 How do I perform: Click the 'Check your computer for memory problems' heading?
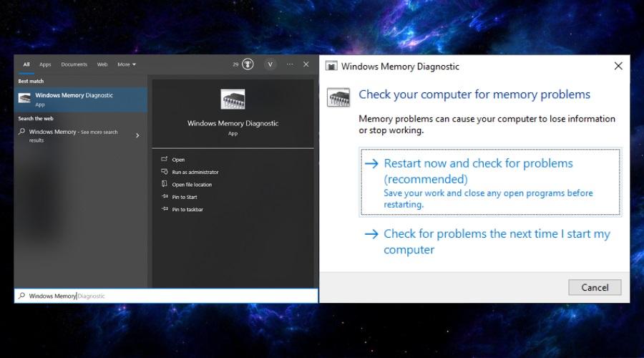point(474,95)
